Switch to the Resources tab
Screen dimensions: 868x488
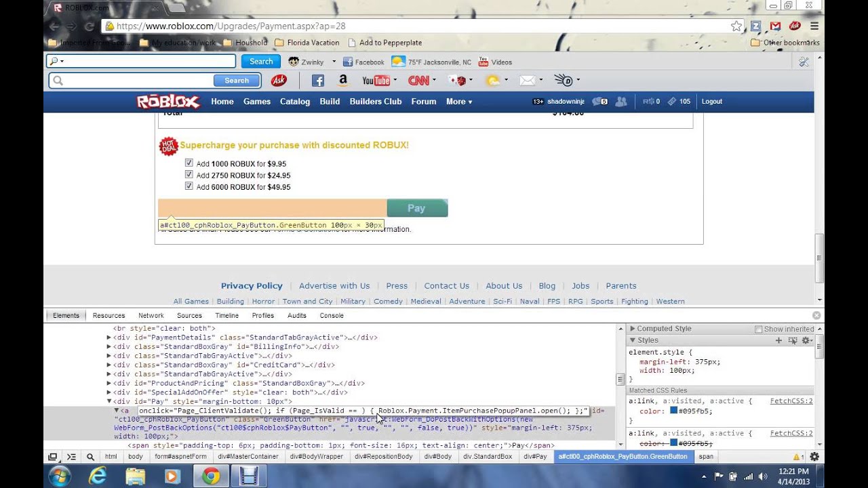(x=108, y=315)
